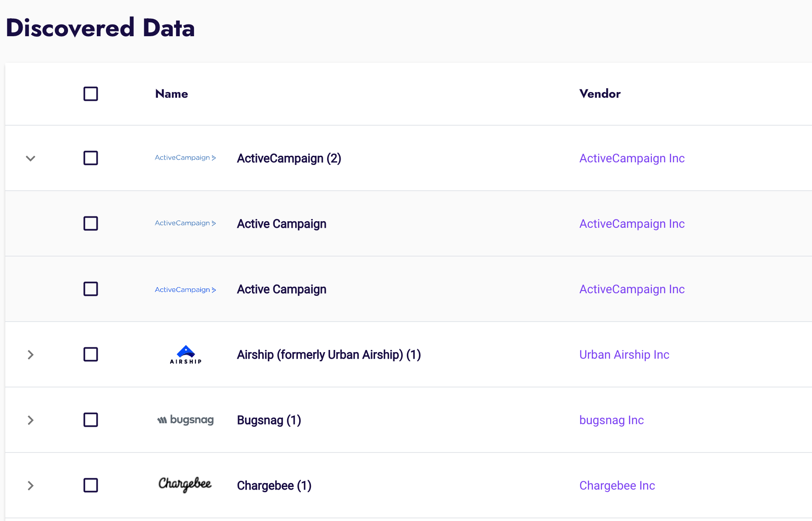Expand the Chargebee (1) row
The width and height of the screenshot is (812, 521).
[x=31, y=486]
